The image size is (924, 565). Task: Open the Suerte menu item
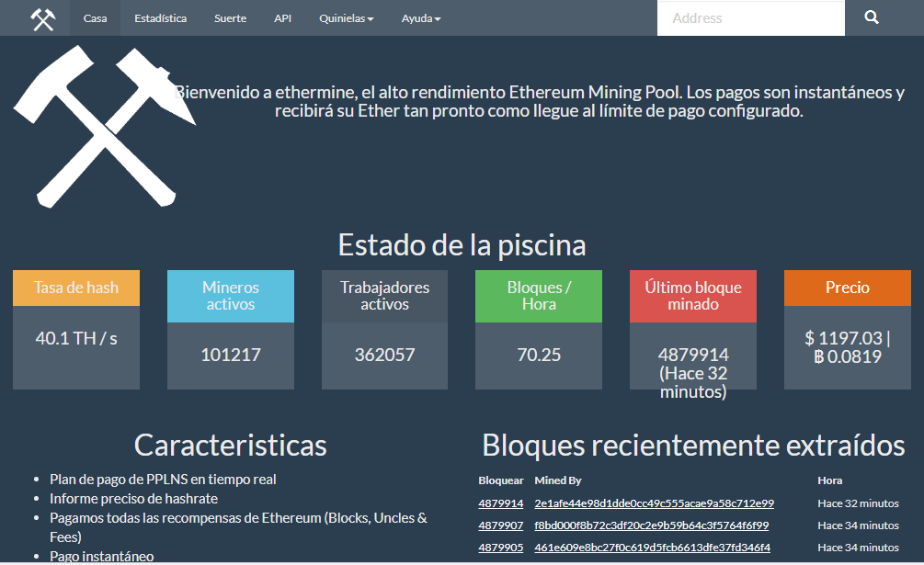pyautogui.click(x=231, y=18)
